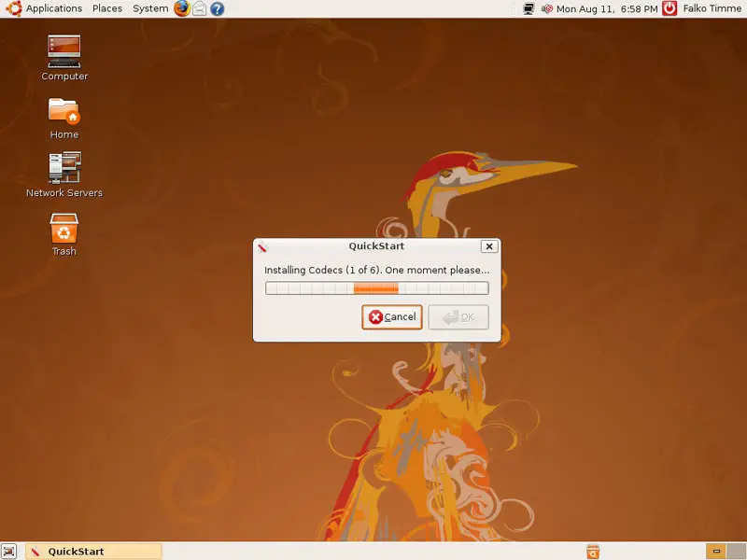Open the Falko Timme user menu
This screenshot has height=560, width=747.
tap(712, 8)
